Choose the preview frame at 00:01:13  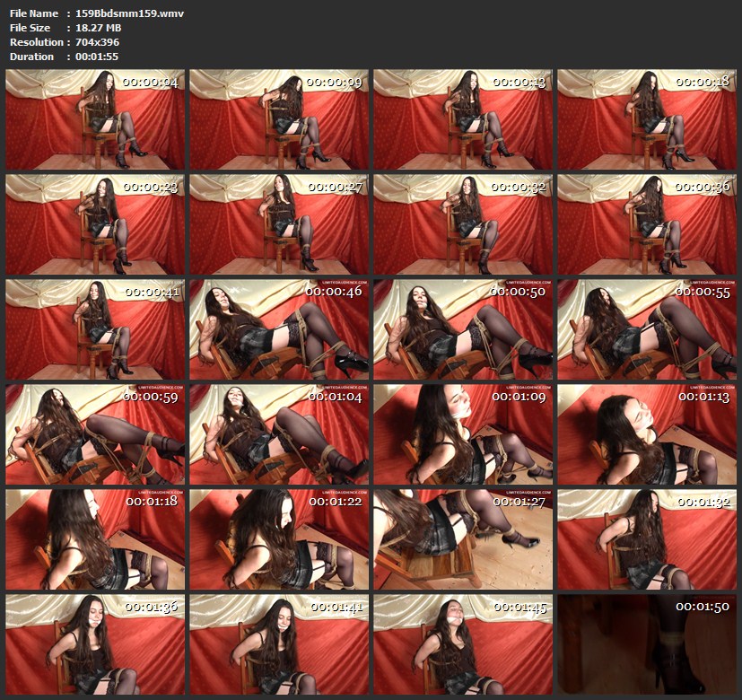point(647,434)
